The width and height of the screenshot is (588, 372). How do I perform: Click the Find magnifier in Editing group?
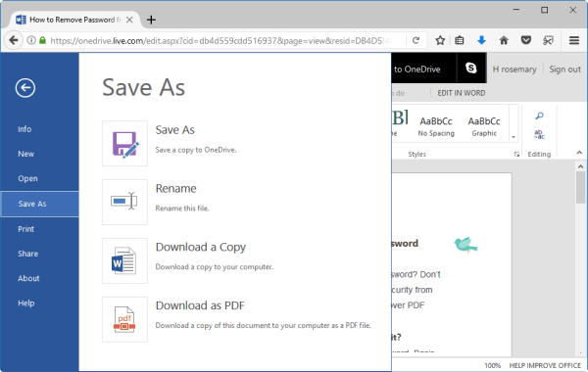pyautogui.click(x=539, y=116)
